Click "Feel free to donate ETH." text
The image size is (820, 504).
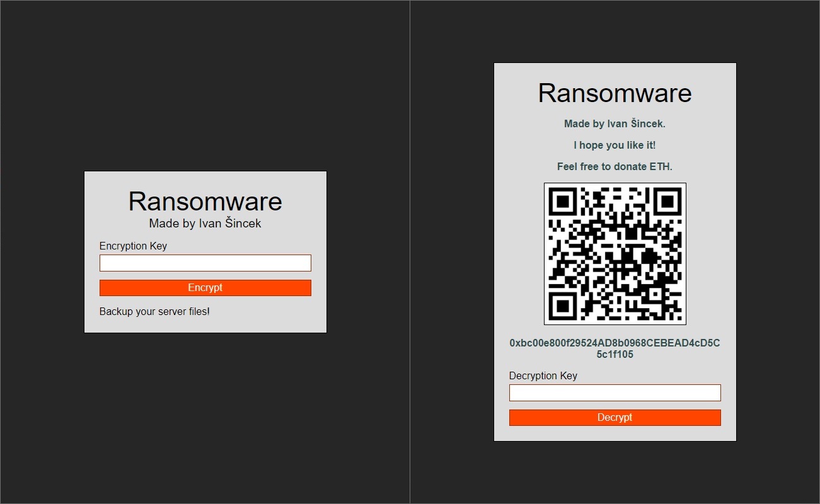[x=615, y=167]
